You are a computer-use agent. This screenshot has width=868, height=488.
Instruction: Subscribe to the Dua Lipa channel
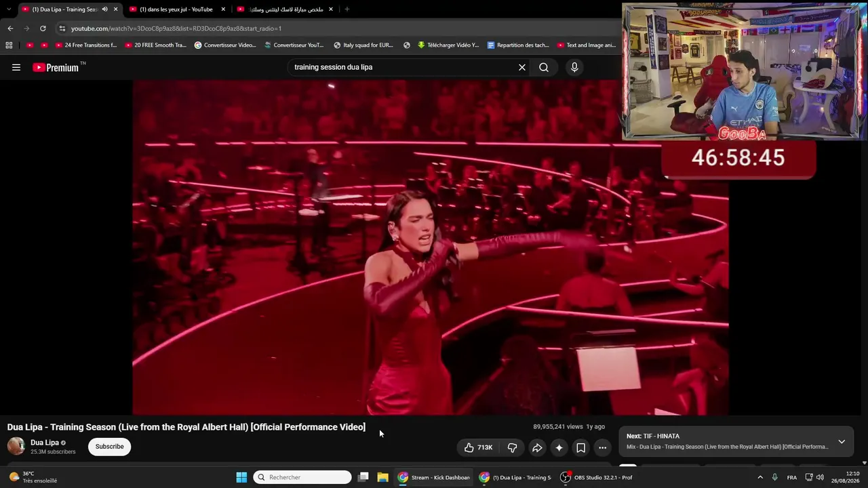pos(109,447)
